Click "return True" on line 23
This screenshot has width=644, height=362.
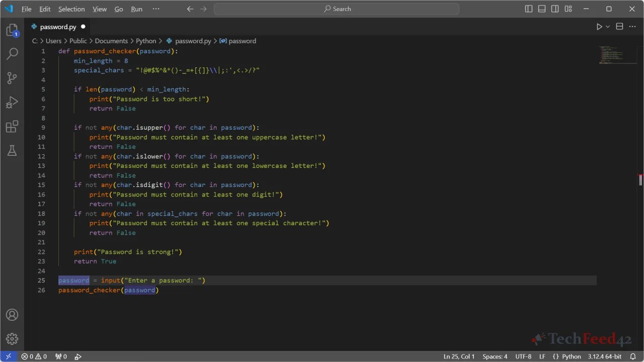click(95, 261)
